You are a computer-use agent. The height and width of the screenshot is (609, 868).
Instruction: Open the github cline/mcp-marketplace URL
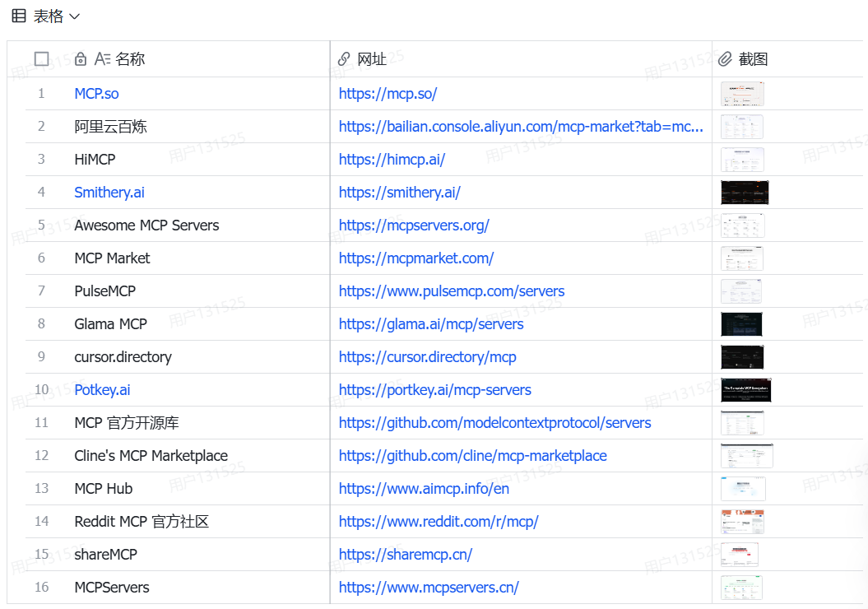[473, 456]
